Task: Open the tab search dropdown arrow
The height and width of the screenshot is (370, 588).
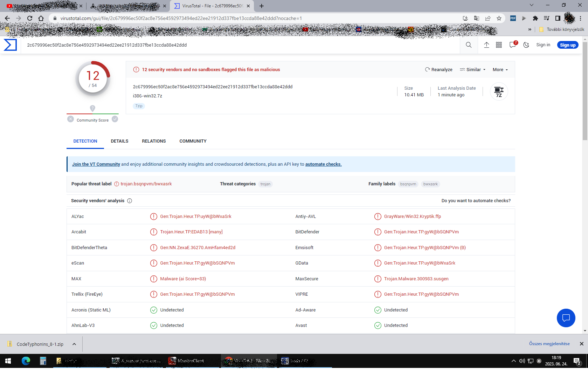Action: (532, 5)
